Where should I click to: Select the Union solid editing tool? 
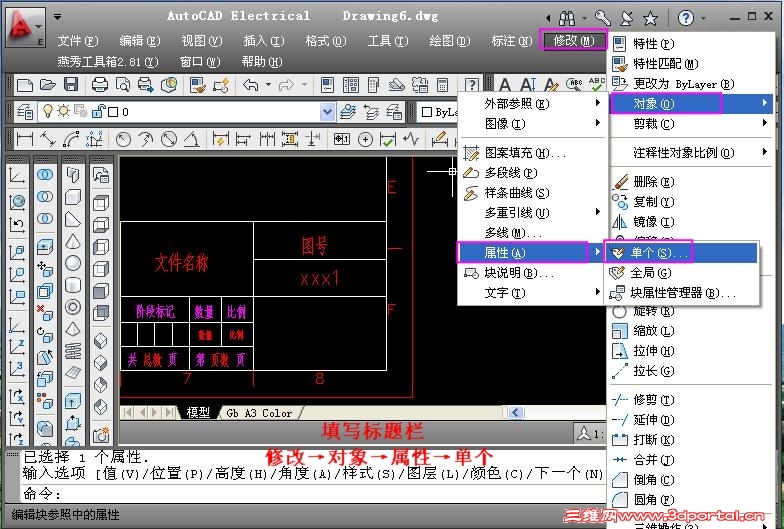(45, 174)
